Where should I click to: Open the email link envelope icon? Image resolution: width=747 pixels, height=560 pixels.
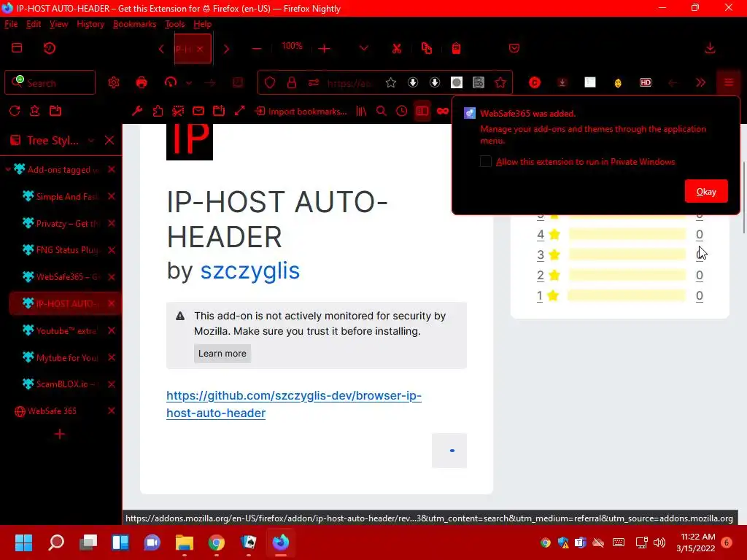click(x=198, y=111)
